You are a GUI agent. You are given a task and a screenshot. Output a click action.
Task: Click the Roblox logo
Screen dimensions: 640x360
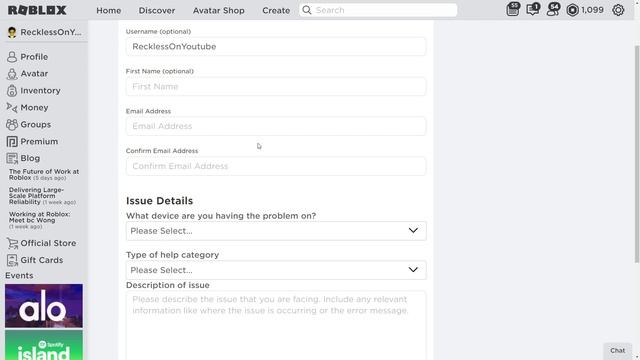[37, 10]
